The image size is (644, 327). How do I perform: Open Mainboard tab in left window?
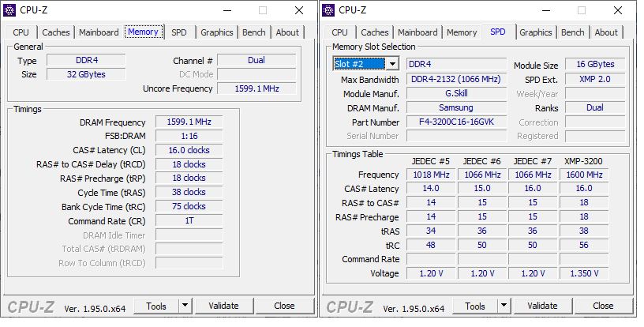(99, 32)
